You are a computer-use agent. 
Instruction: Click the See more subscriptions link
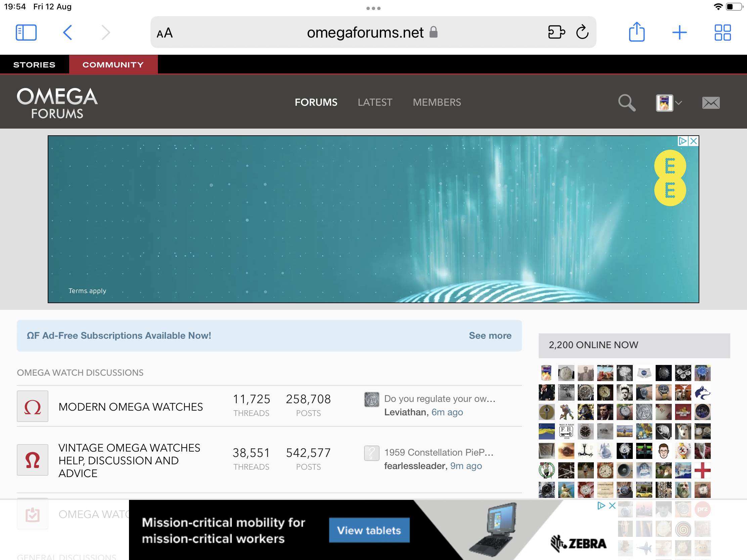490,335
